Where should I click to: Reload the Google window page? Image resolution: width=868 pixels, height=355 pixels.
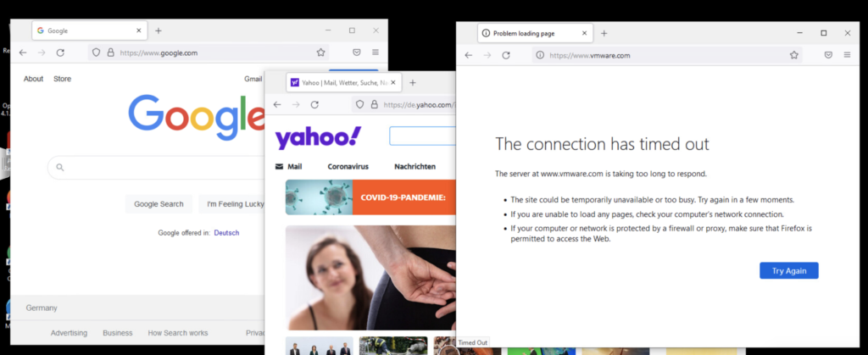tap(60, 53)
